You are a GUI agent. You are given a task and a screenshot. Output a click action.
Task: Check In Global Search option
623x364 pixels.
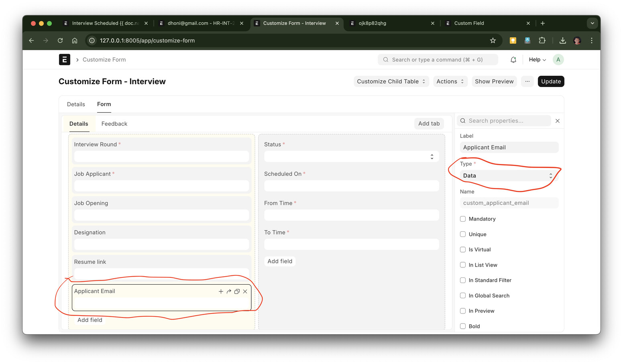click(463, 295)
